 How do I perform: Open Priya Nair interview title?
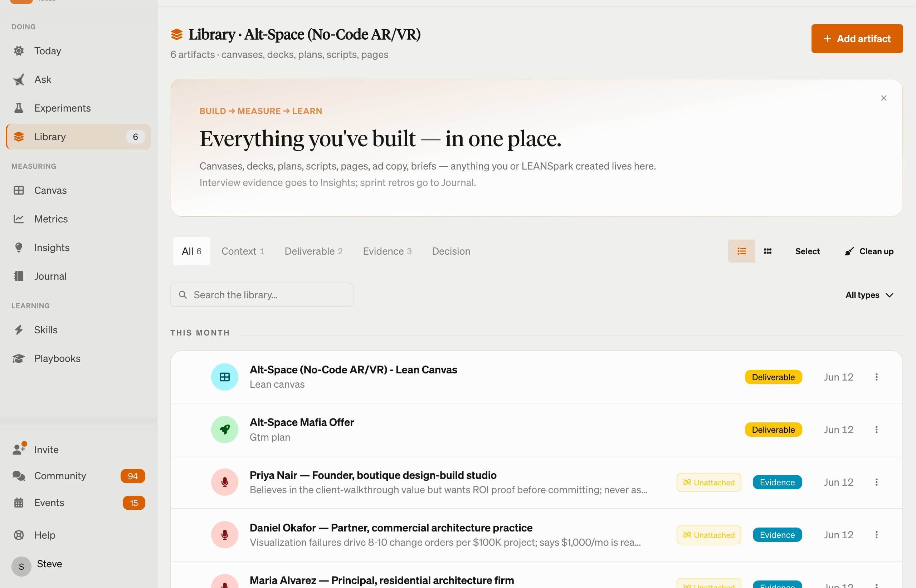click(x=373, y=475)
